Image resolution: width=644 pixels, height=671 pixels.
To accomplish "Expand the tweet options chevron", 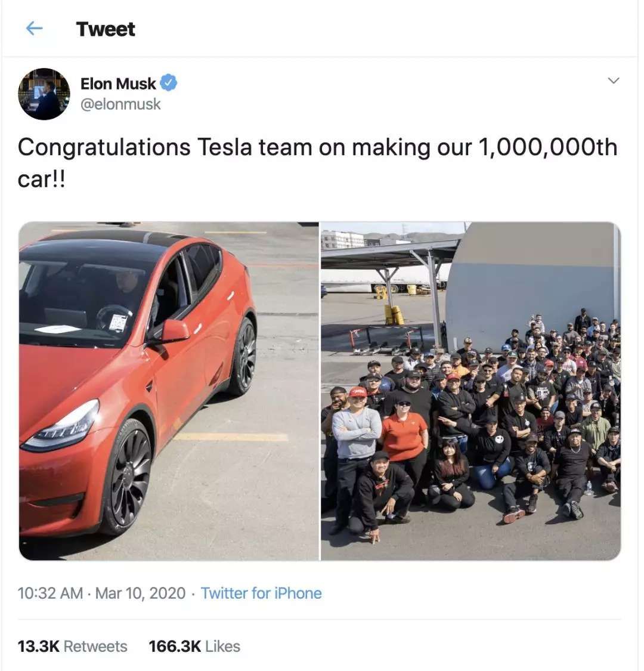I will point(613,81).
